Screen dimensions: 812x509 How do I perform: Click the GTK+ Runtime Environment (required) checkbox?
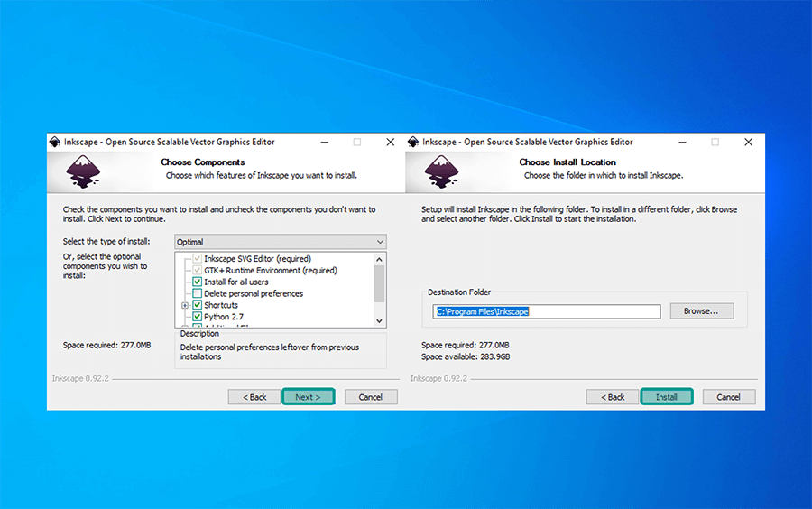point(198,270)
